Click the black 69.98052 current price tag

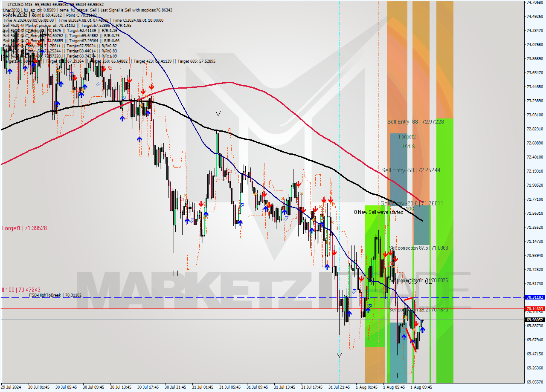(534, 320)
